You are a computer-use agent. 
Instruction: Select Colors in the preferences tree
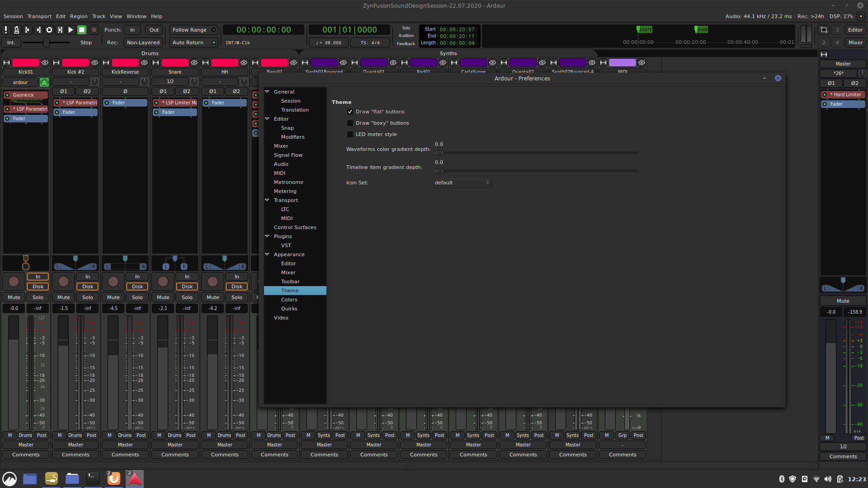coord(289,300)
